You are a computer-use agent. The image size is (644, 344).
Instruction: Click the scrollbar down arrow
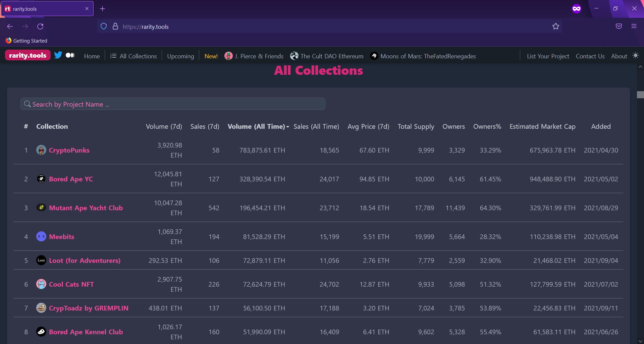tap(640, 341)
